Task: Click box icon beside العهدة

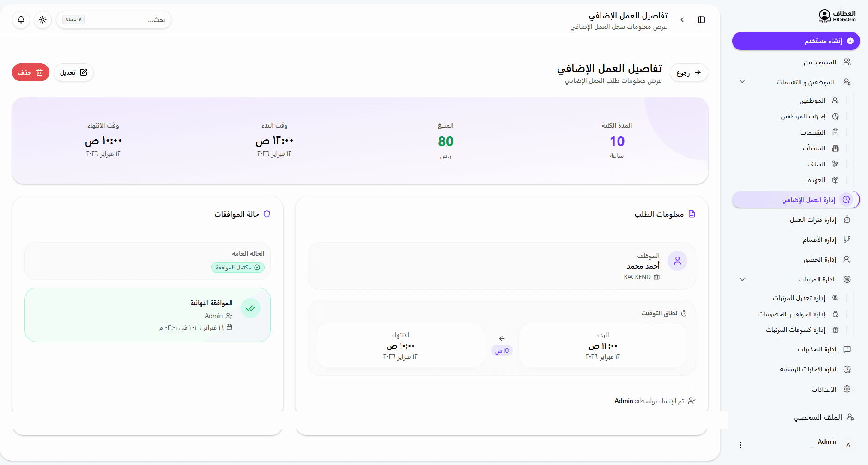Action: [835, 180]
